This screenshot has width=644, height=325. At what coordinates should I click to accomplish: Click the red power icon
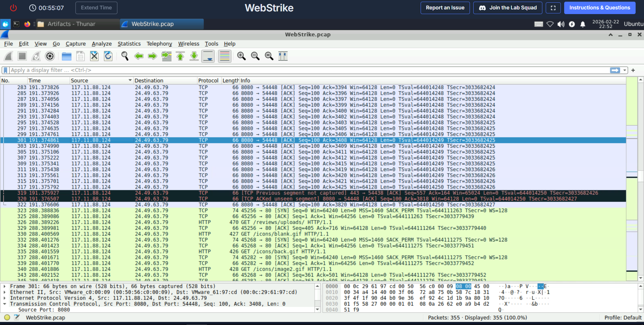[13, 8]
